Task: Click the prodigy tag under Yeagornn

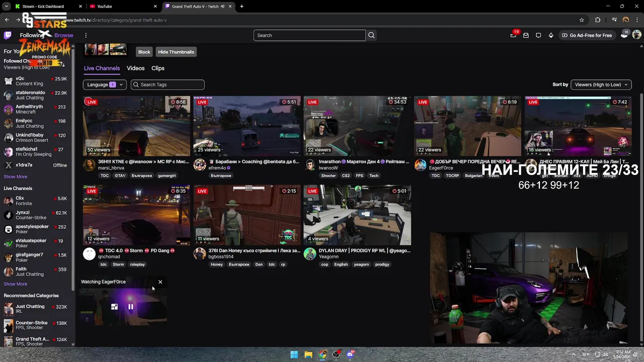Action: pos(382,264)
